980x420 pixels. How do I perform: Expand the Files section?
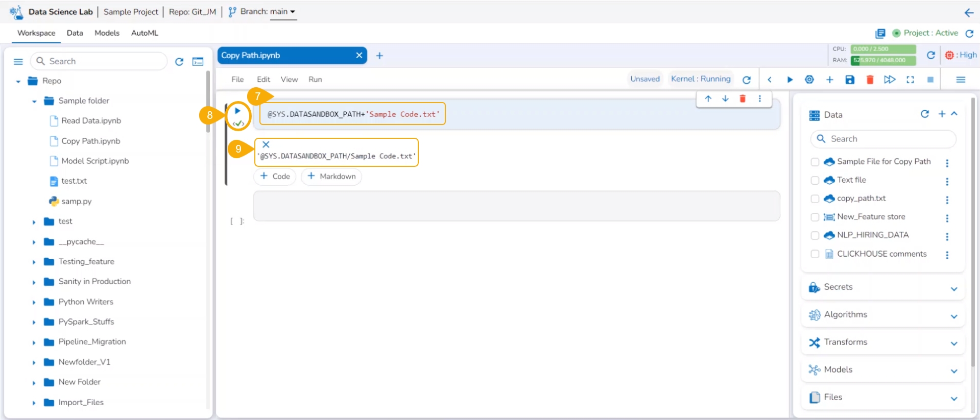point(954,399)
